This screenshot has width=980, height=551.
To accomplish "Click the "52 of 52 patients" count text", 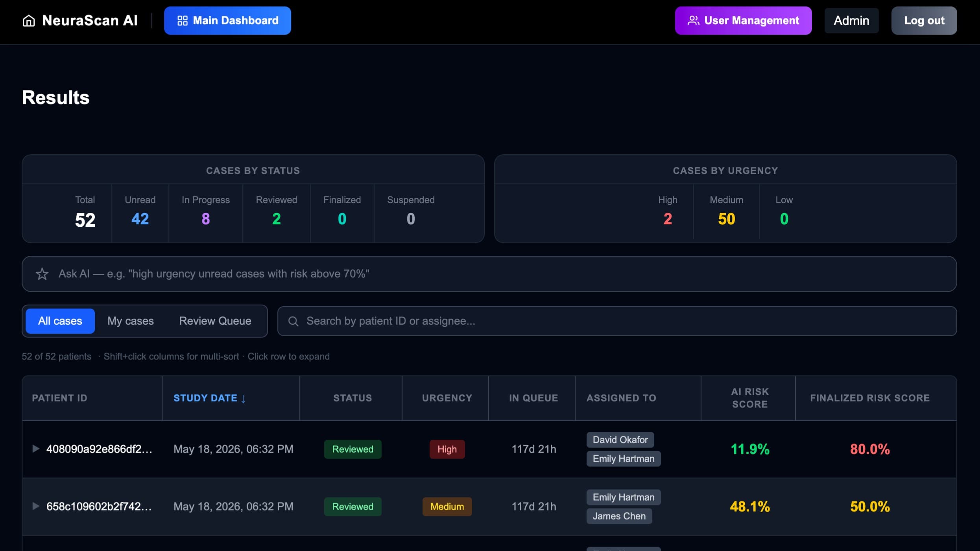I will pyautogui.click(x=56, y=357).
